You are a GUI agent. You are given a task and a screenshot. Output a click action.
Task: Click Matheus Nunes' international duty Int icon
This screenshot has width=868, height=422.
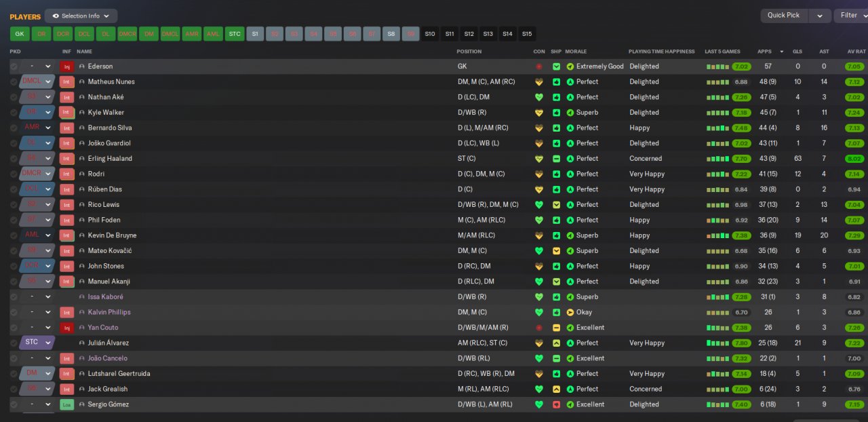(66, 82)
